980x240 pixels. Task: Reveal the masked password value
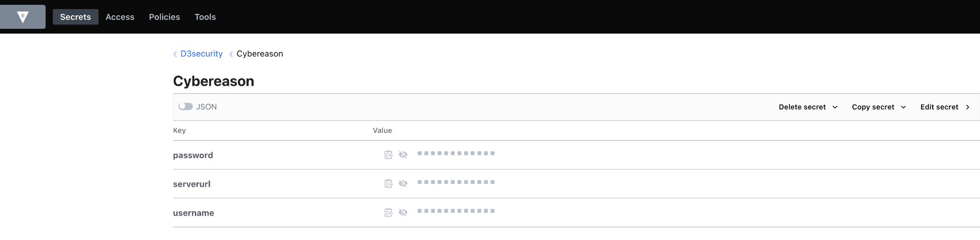pyautogui.click(x=403, y=155)
